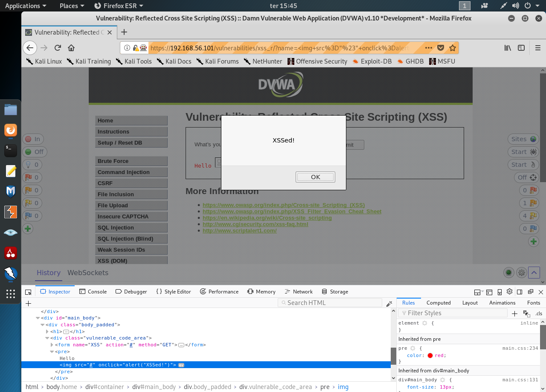
Task: Open the Kali Tools bookmark
Action: coord(134,61)
